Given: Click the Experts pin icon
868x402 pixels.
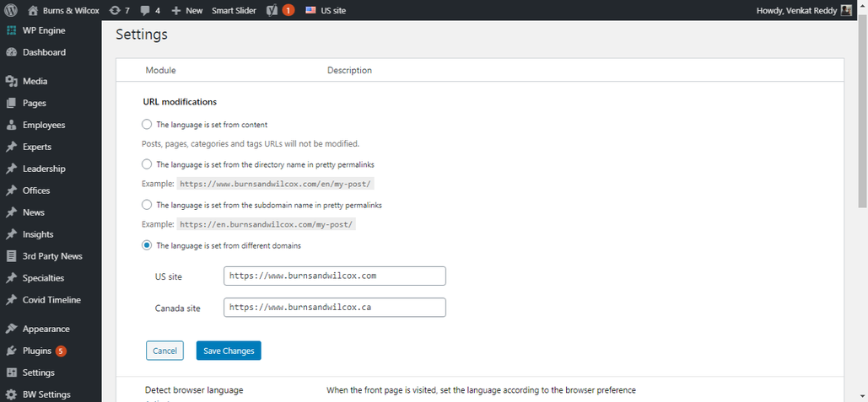Looking at the screenshot, I should tap(11, 147).
